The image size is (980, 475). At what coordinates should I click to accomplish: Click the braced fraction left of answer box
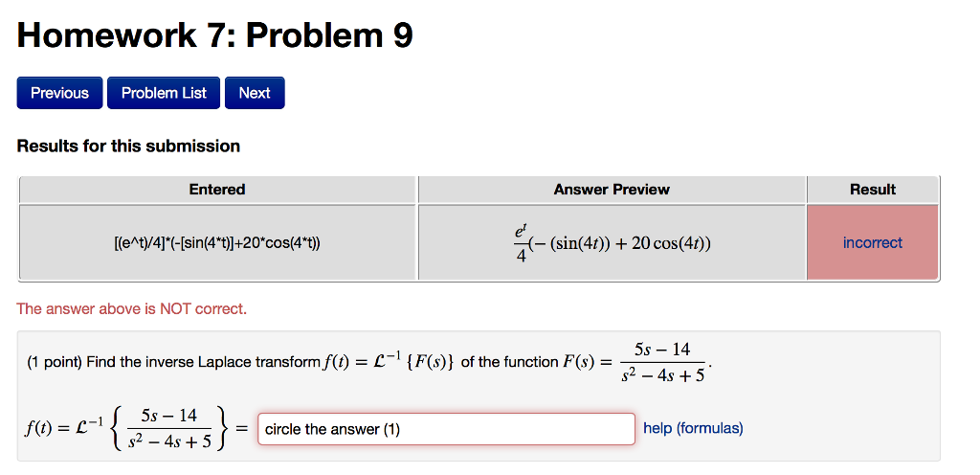(168, 429)
